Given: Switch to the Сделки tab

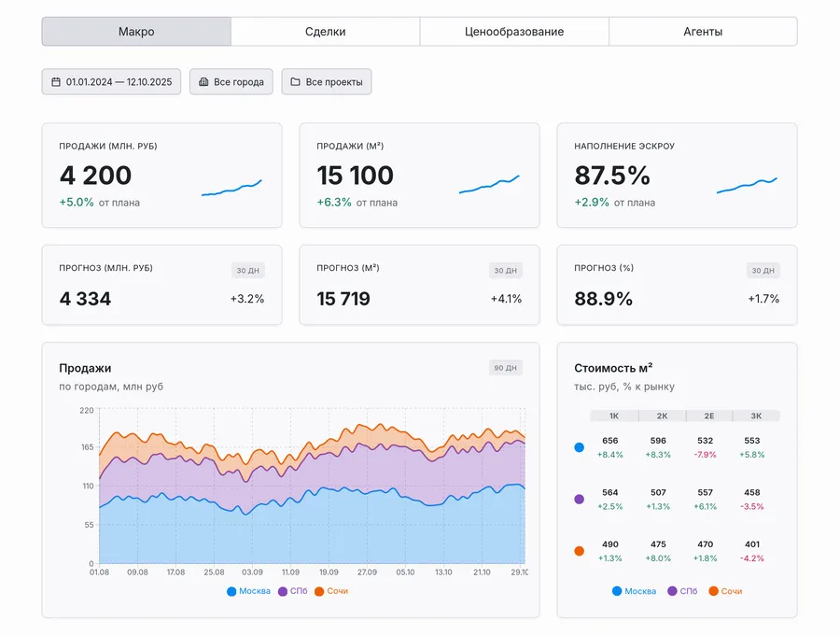Looking at the screenshot, I should click(325, 31).
